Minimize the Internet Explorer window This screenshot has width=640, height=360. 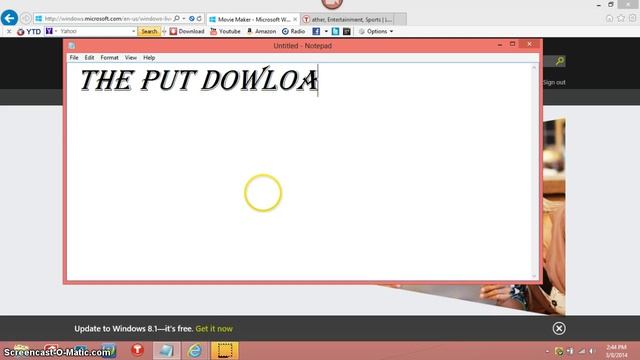pos(598,5)
